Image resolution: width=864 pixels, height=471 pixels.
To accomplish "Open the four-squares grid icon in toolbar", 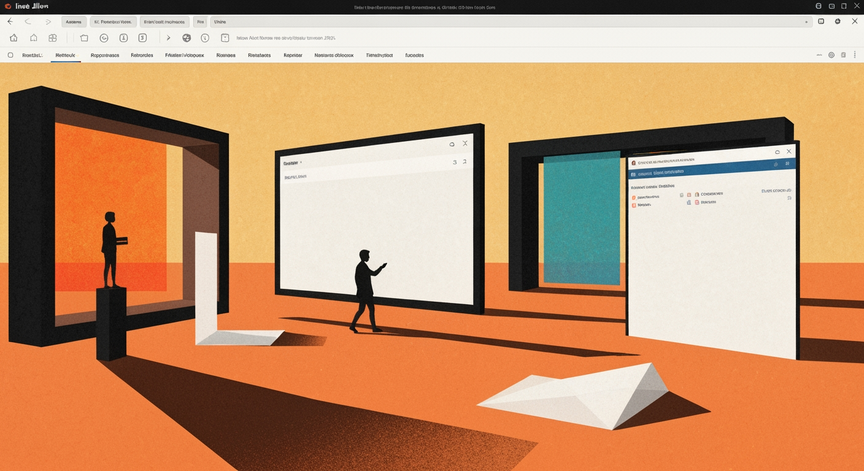I will point(53,38).
